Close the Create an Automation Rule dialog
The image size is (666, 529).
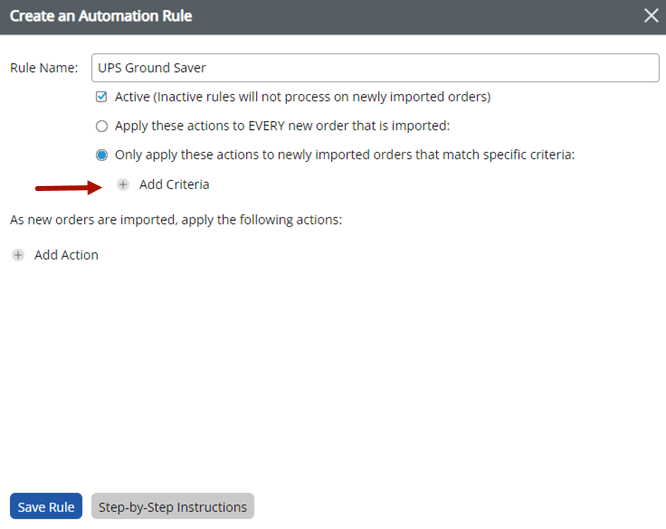(x=650, y=16)
